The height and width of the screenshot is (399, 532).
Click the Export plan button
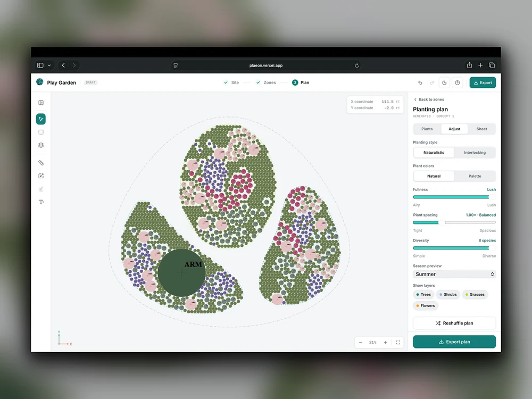coord(454,342)
